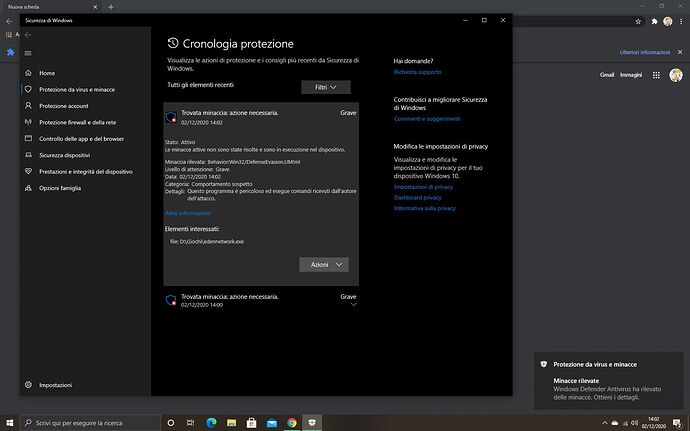This screenshot has width=690, height=431.
Task: Click the Cronologia protezione history icon
Action: point(172,43)
